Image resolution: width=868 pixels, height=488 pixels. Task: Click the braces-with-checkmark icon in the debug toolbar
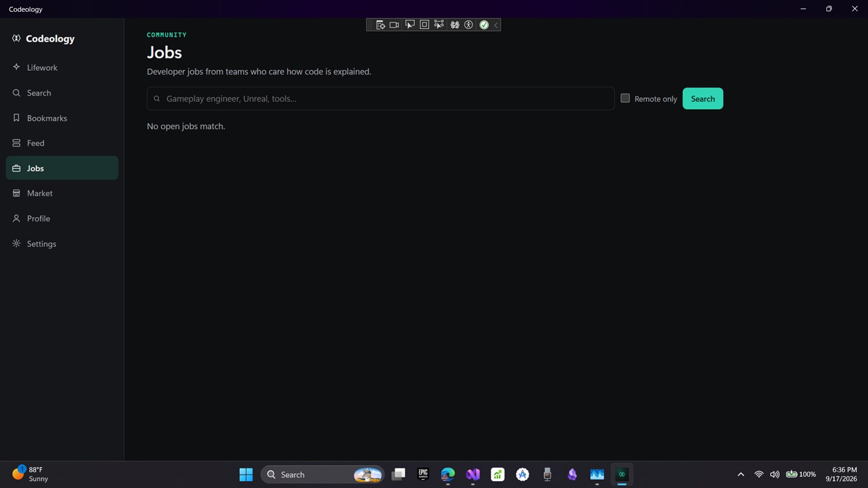click(455, 25)
